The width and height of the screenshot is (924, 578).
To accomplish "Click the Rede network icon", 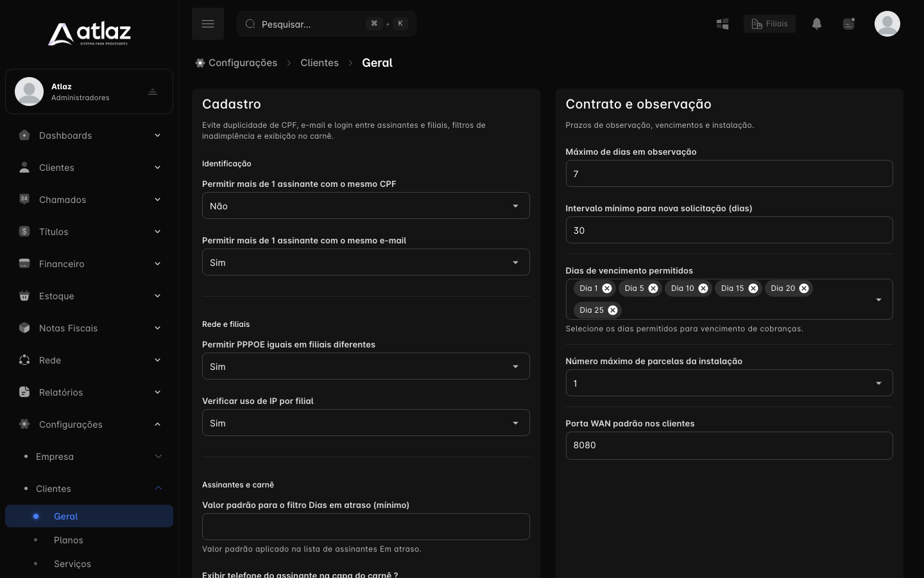I will click(x=24, y=360).
